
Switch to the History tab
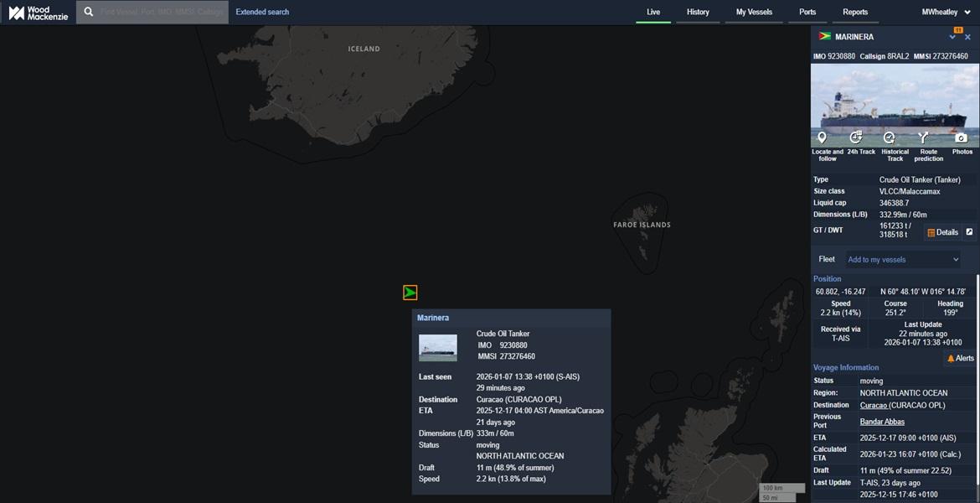coord(698,13)
